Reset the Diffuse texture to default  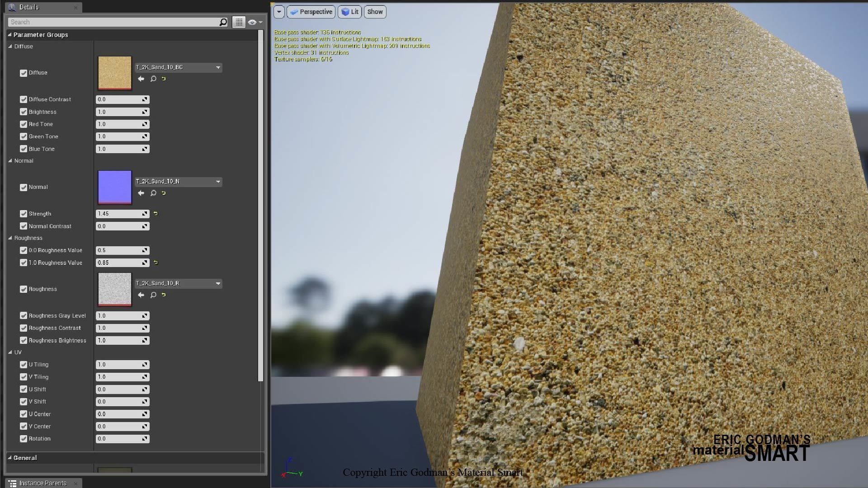coord(163,79)
